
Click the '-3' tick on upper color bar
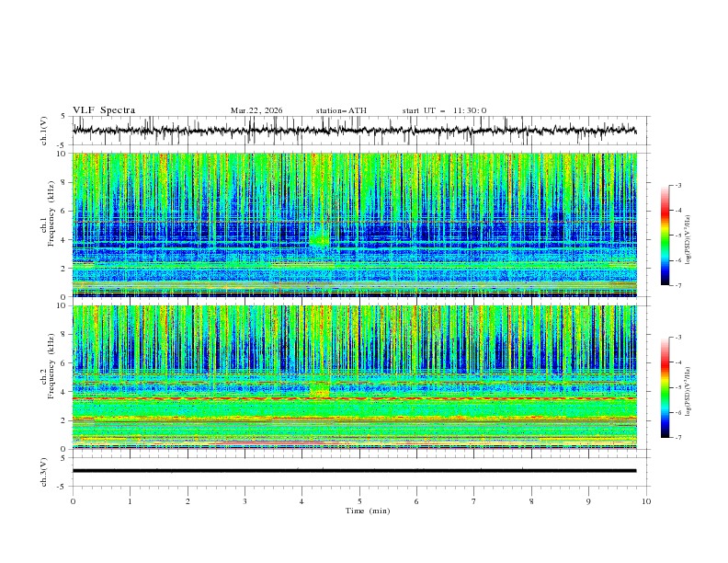pyautogui.click(x=678, y=185)
